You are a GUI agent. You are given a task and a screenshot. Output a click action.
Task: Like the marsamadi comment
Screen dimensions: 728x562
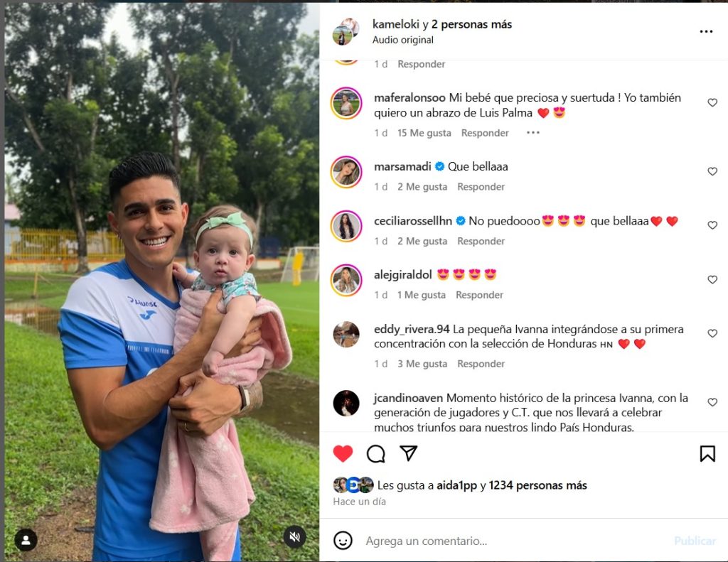[x=712, y=171]
